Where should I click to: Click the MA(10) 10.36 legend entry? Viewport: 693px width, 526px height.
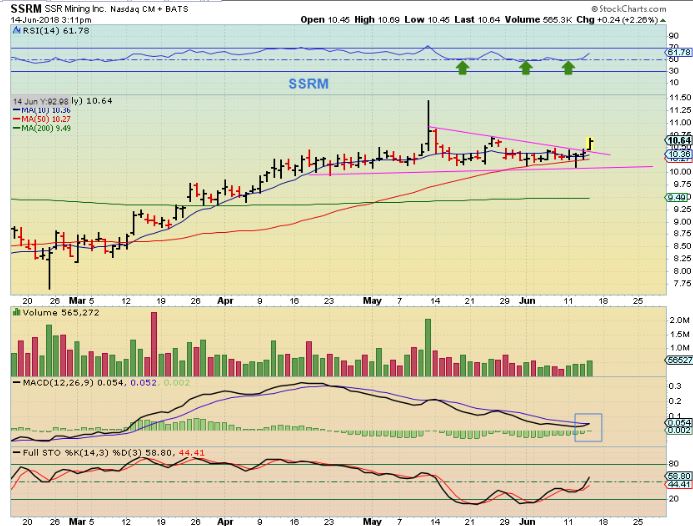pyautogui.click(x=42, y=110)
